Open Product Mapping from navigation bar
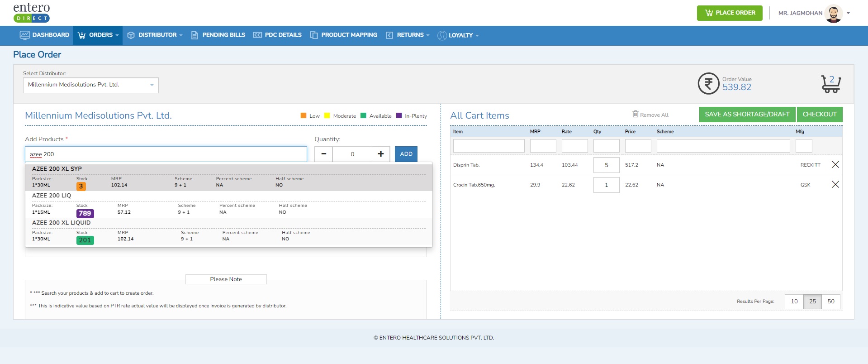The image size is (868, 364). coord(343,35)
